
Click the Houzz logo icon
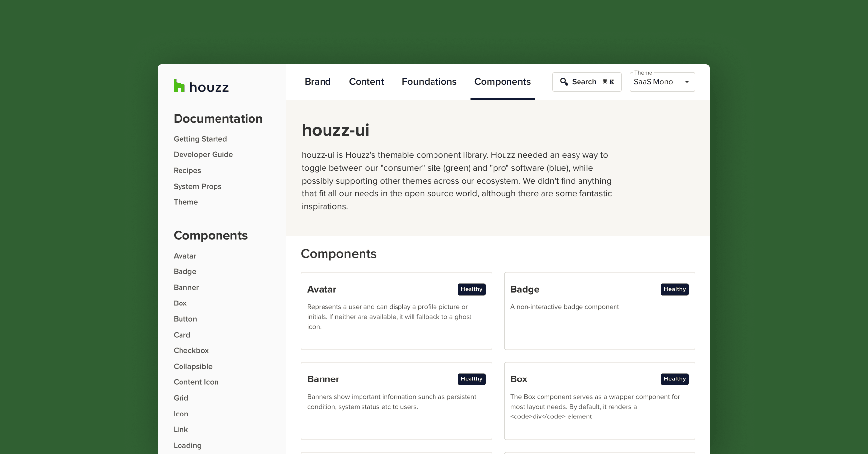coord(179,86)
